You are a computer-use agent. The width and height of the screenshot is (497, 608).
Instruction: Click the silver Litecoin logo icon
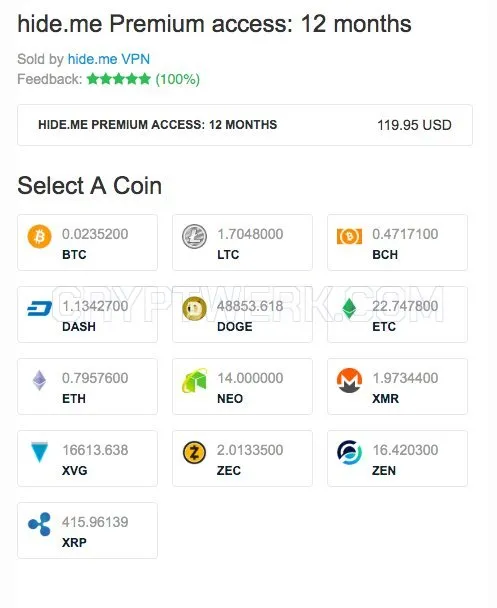[x=194, y=236]
